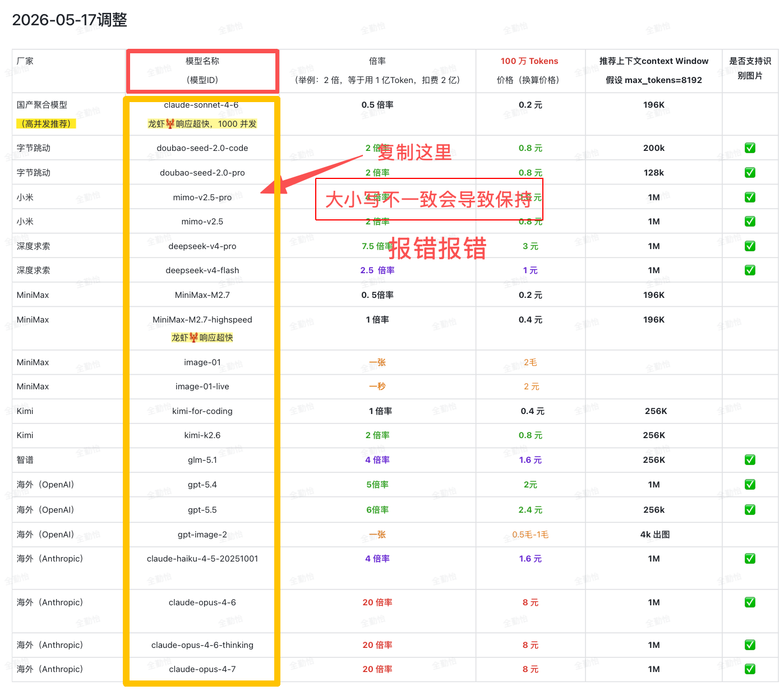
Task: Click the 4k 出图 cell
Action: [655, 535]
